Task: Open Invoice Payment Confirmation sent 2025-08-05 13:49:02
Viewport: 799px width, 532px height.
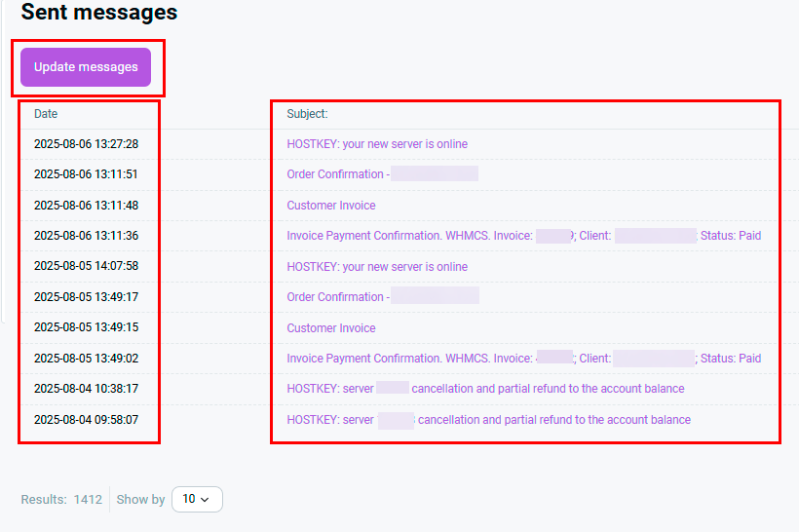Action: [x=409, y=359]
